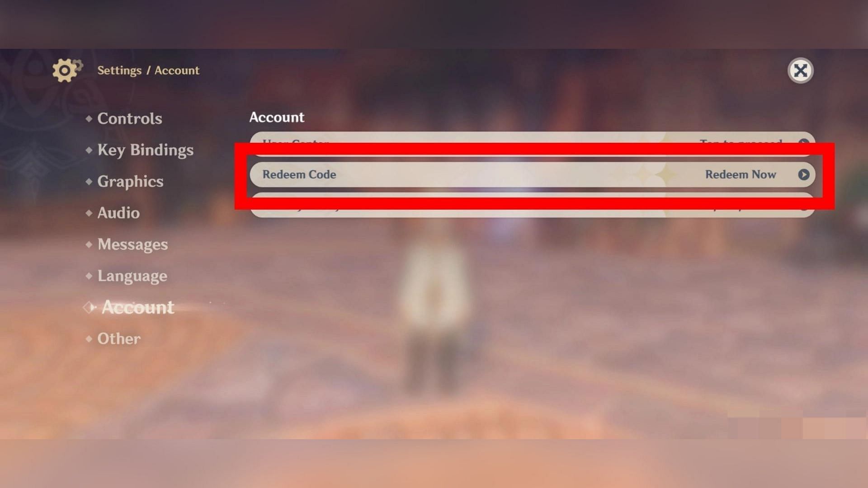Expand the User Center section
The width and height of the screenshot is (868, 488).
pos(805,143)
